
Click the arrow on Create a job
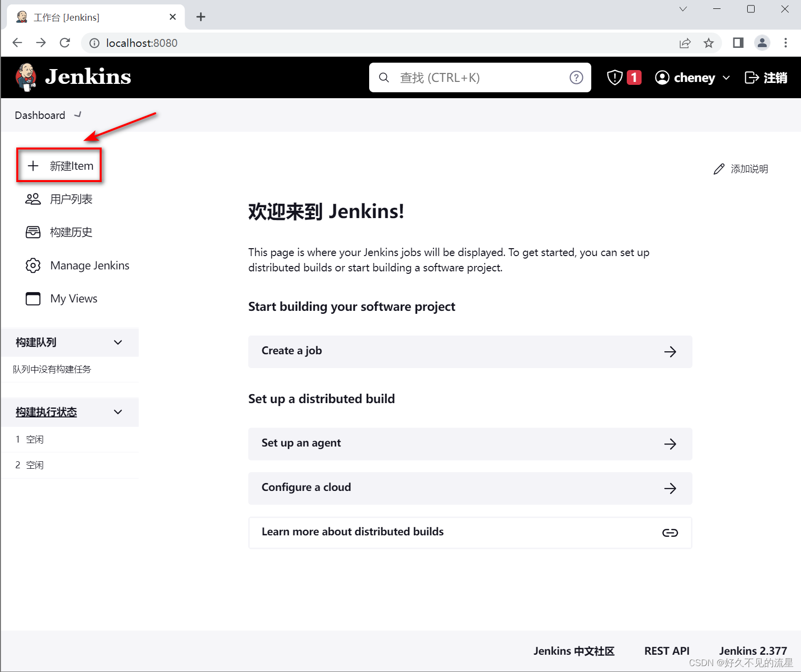[x=670, y=352]
